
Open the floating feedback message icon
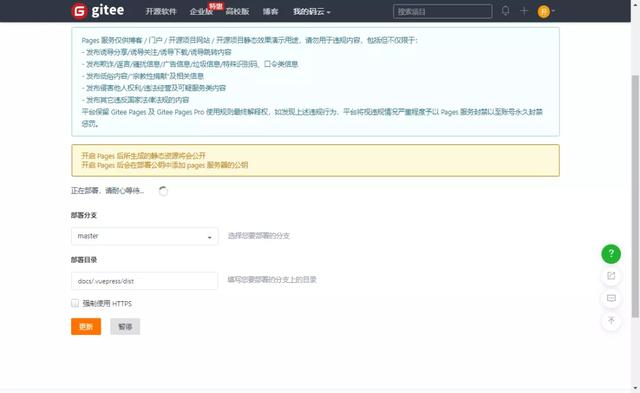[x=611, y=298]
